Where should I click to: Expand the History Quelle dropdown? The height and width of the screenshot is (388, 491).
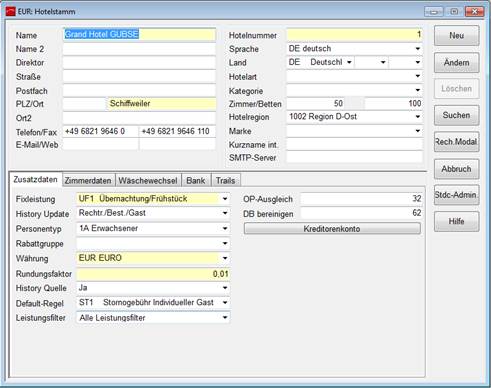point(225,288)
